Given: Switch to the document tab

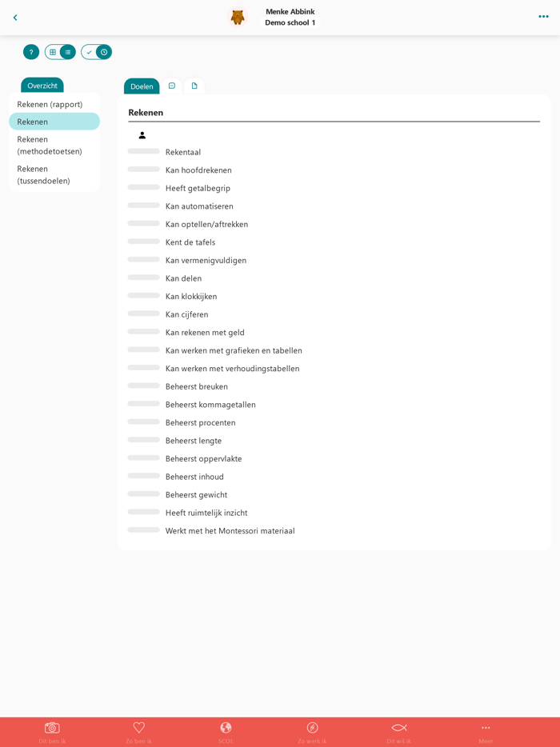Looking at the screenshot, I should [x=194, y=85].
